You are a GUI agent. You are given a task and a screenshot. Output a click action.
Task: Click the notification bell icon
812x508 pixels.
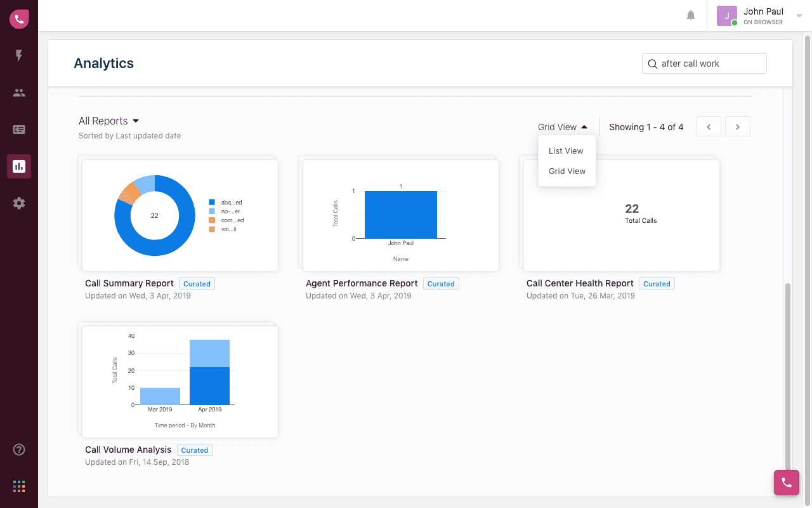(691, 15)
